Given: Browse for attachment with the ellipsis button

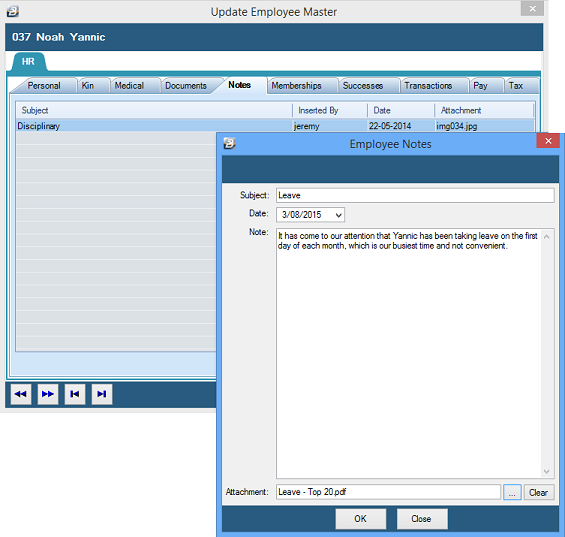Looking at the screenshot, I should (512, 492).
